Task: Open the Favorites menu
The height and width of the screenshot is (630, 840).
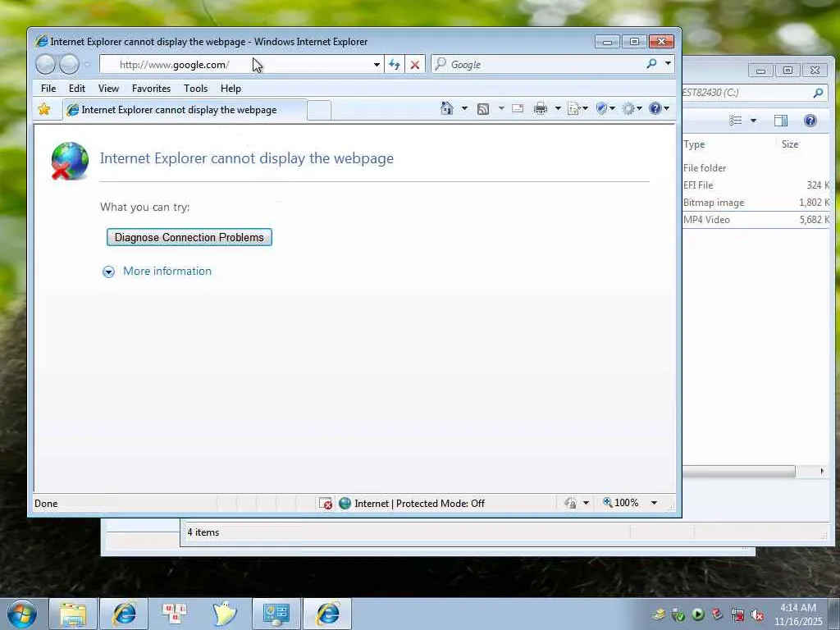Action: [x=151, y=89]
